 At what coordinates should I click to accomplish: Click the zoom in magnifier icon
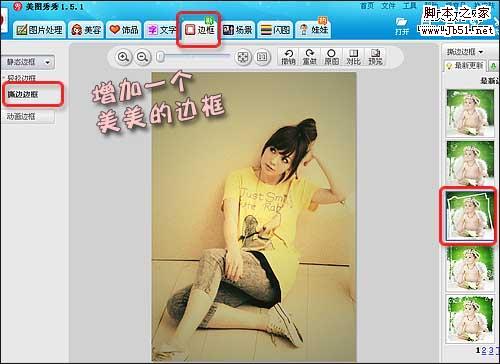pos(123,57)
